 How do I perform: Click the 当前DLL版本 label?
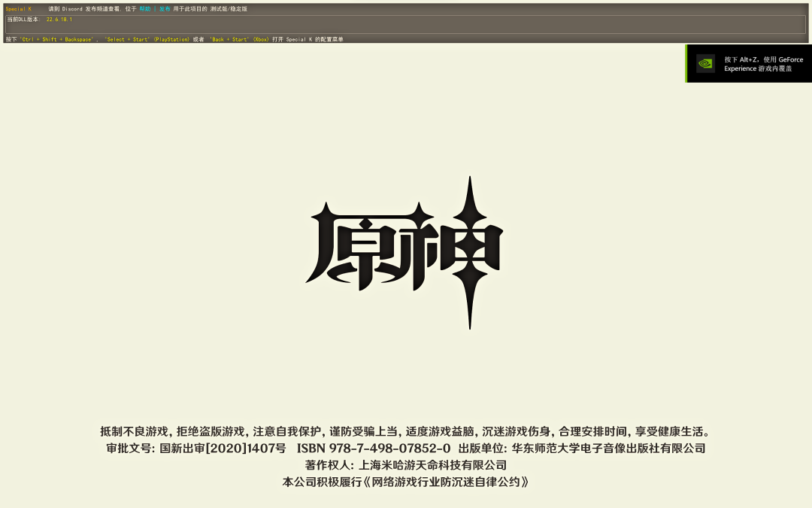23,19
